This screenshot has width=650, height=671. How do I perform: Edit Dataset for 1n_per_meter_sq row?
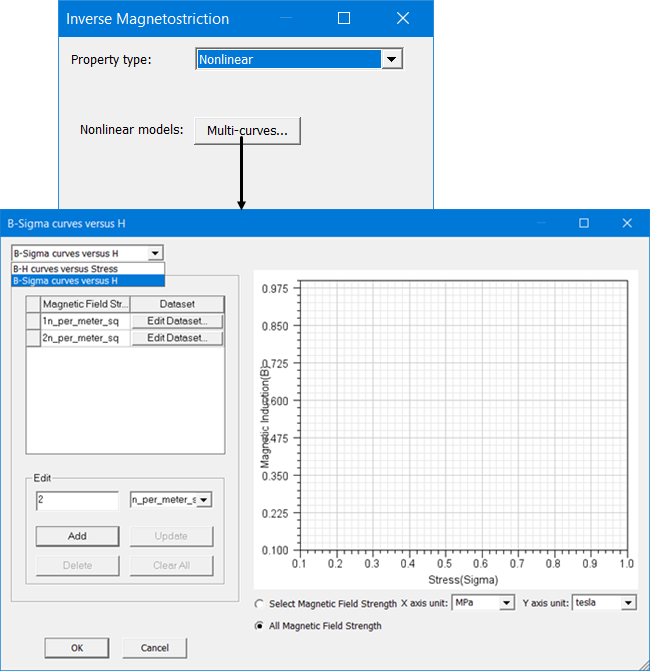coord(177,321)
